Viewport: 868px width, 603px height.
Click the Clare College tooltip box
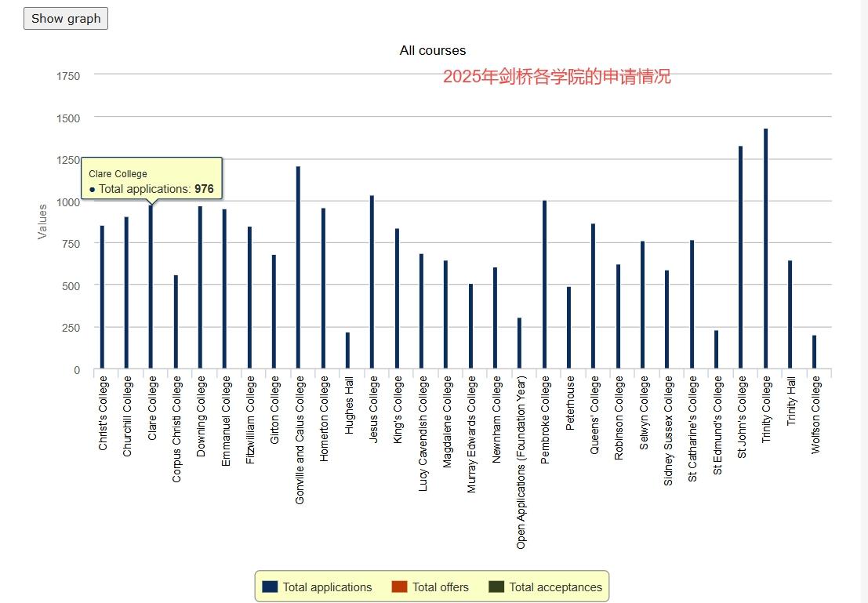tap(151, 178)
